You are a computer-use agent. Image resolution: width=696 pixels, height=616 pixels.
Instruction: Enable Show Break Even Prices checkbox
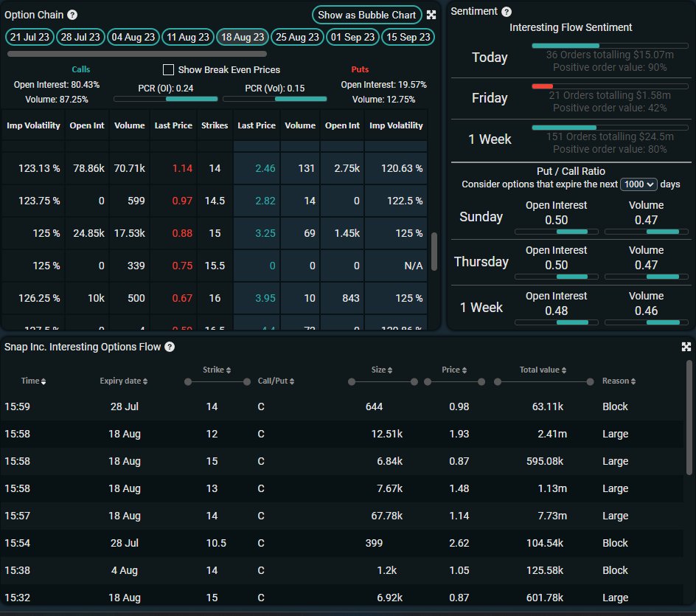coord(168,70)
